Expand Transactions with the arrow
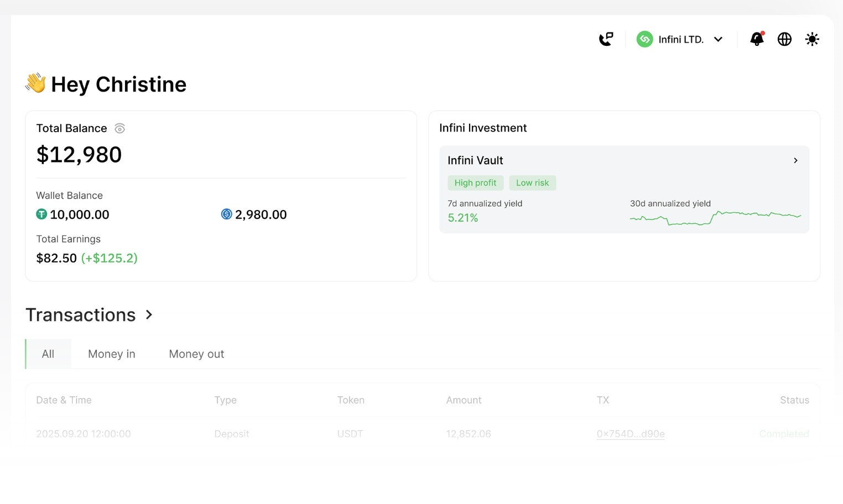 click(148, 315)
